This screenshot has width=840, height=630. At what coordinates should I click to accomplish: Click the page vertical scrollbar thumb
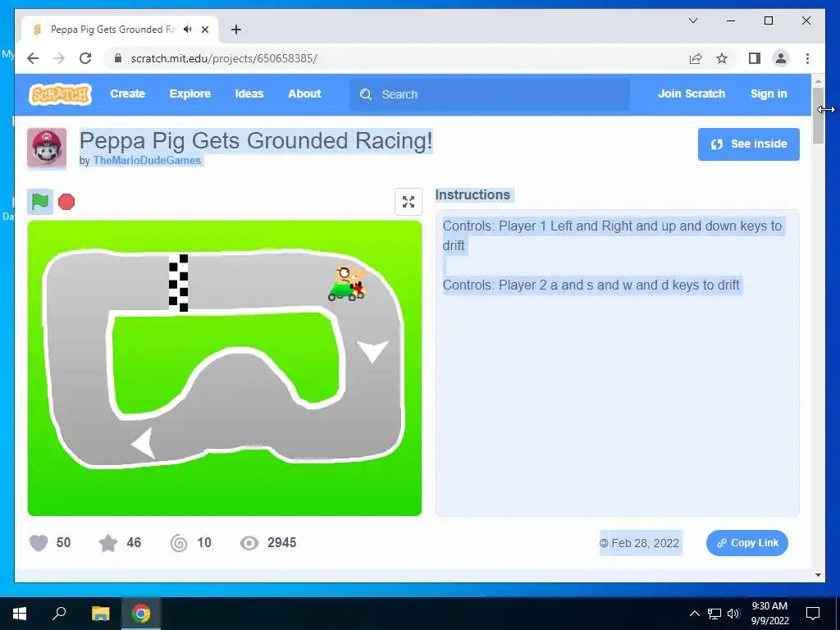pyautogui.click(x=818, y=116)
